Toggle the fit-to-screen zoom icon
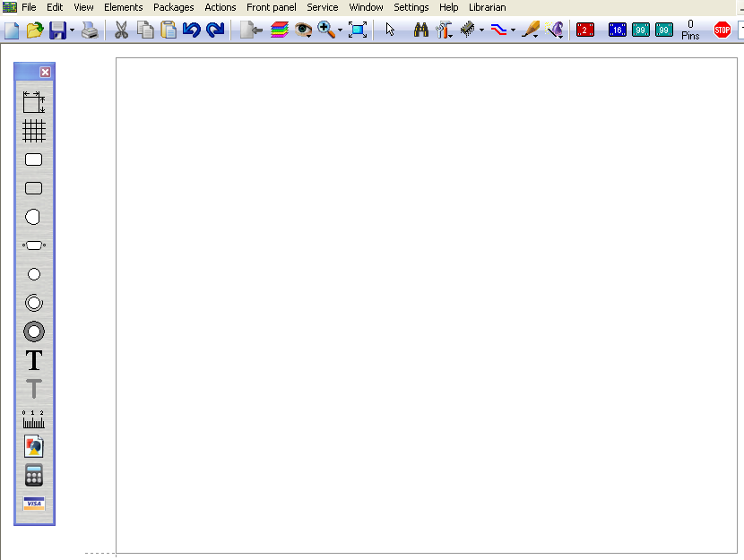Screen dimensions: 744x560 [358, 30]
